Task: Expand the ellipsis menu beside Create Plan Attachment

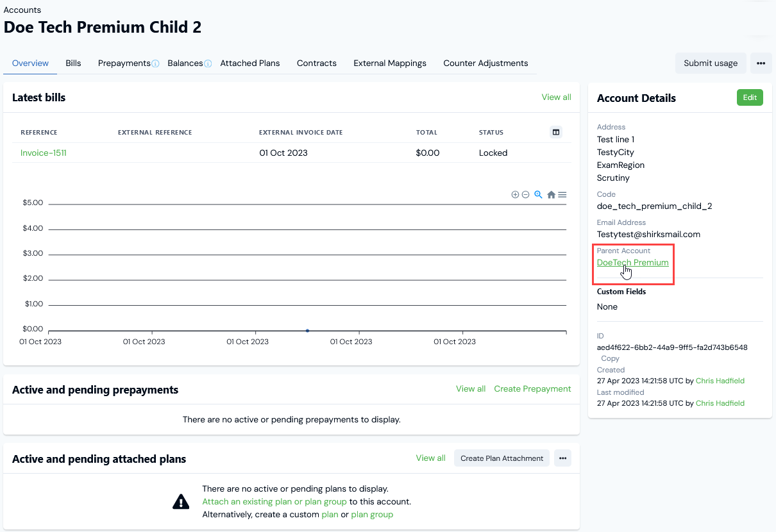Action: click(x=562, y=458)
